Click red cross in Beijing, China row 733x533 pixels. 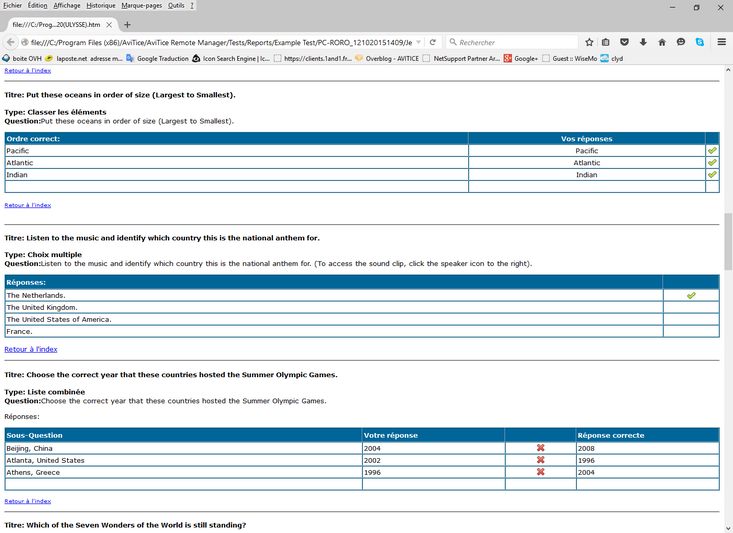click(x=540, y=448)
